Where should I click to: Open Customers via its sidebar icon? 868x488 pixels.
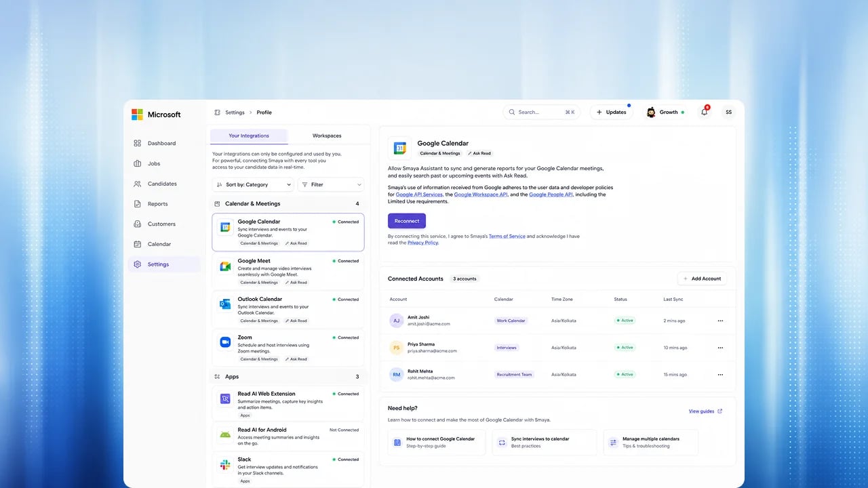coord(138,224)
